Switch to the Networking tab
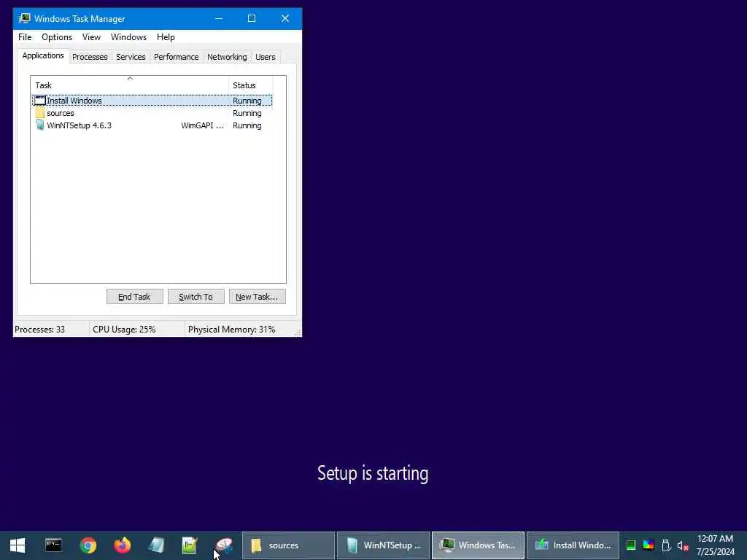Viewport: 747px width, 560px height. (227, 57)
